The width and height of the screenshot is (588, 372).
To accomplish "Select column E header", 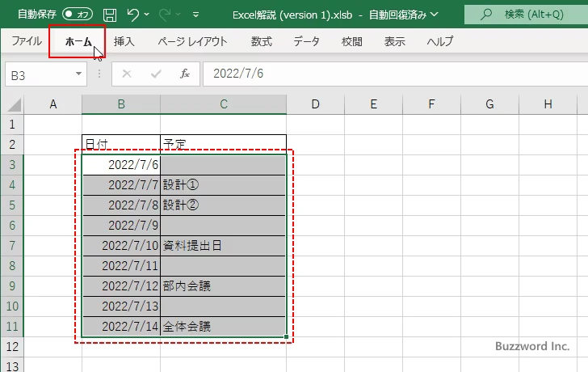I will tap(373, 104).
